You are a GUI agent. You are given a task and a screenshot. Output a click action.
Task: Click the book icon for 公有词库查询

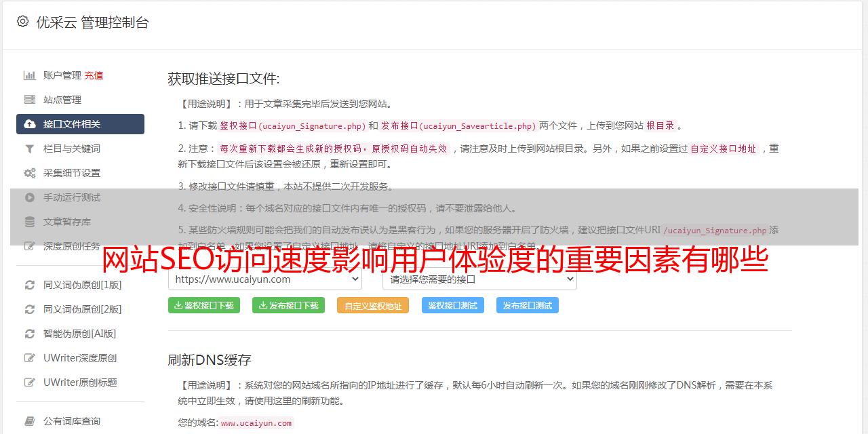tap(30, 421)
